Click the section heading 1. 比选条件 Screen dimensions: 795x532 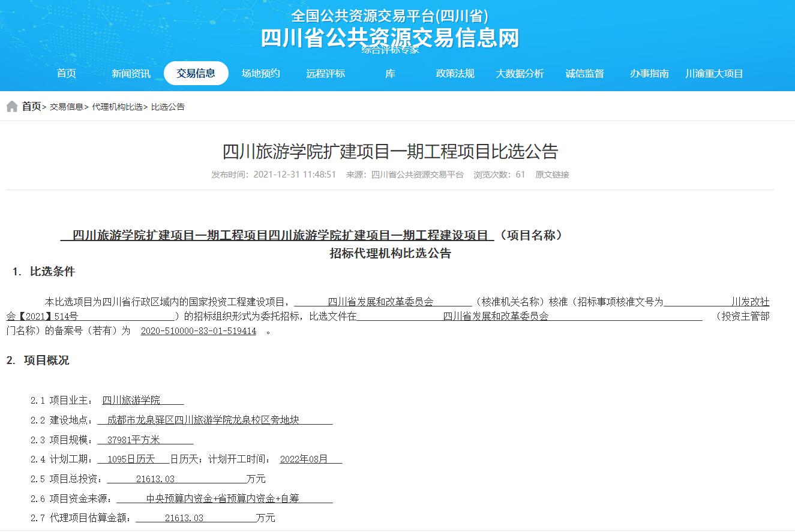click(x=44, y=272)
